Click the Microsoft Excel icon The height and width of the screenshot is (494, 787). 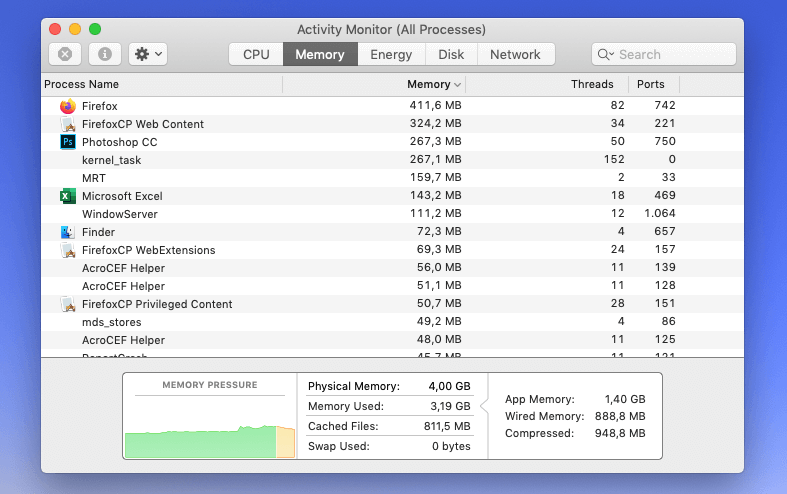[67, 196]
